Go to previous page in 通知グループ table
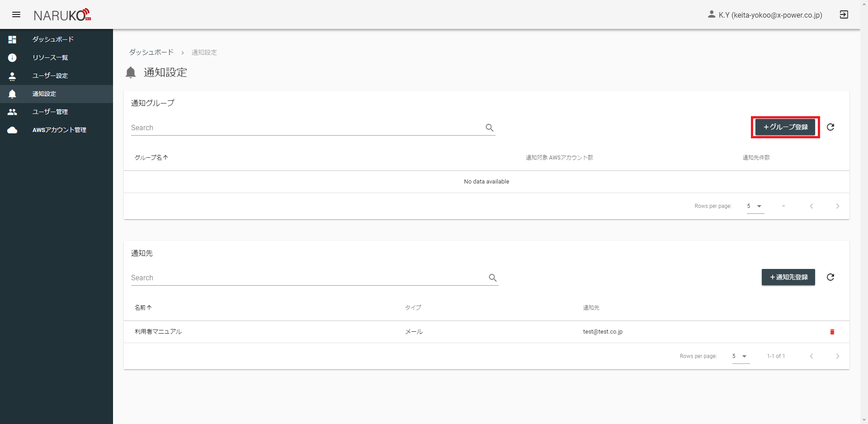Image resolution: width=868 pixels, height=424 pixels. tap(811, 206)
